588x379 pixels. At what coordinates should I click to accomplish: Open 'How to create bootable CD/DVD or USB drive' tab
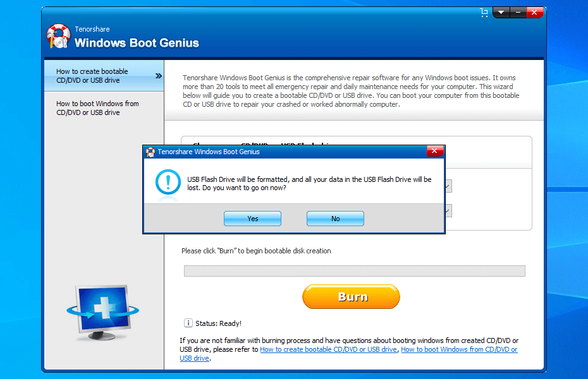104,76
